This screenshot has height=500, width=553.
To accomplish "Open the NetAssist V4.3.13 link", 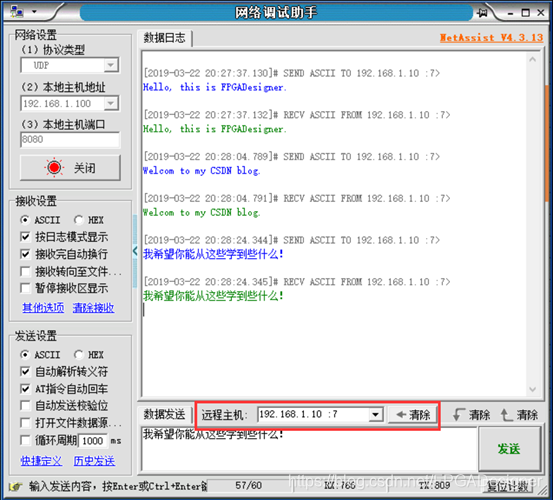I will click(x=491, y=38).
